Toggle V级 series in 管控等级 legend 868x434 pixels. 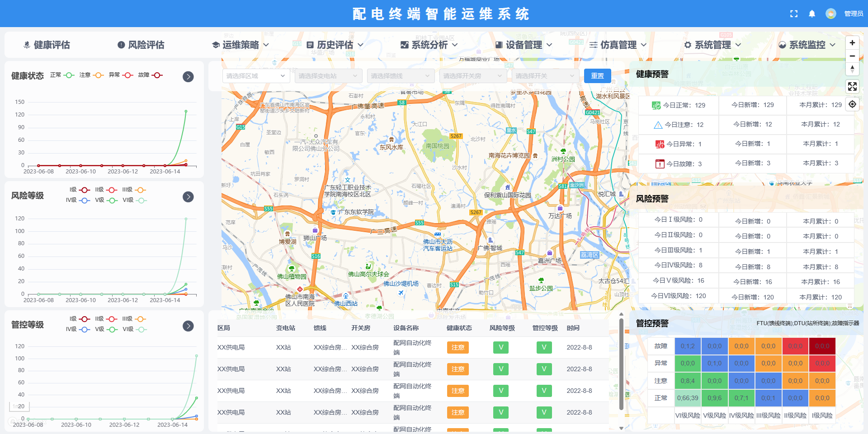107,329
